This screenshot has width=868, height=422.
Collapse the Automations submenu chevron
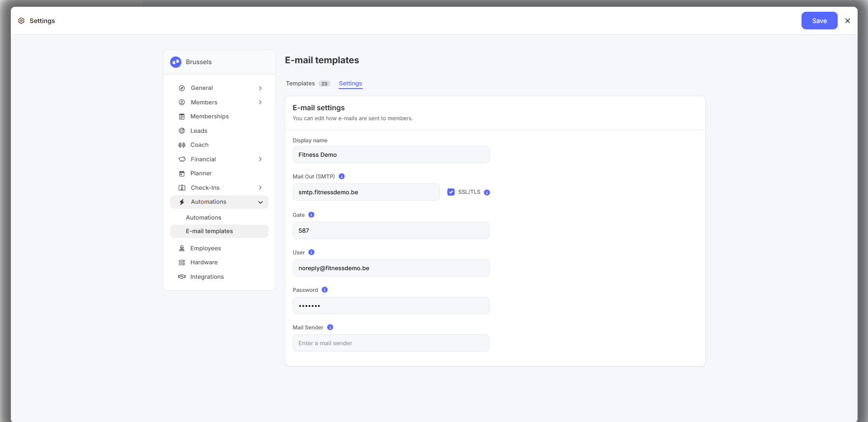point(260,202)
